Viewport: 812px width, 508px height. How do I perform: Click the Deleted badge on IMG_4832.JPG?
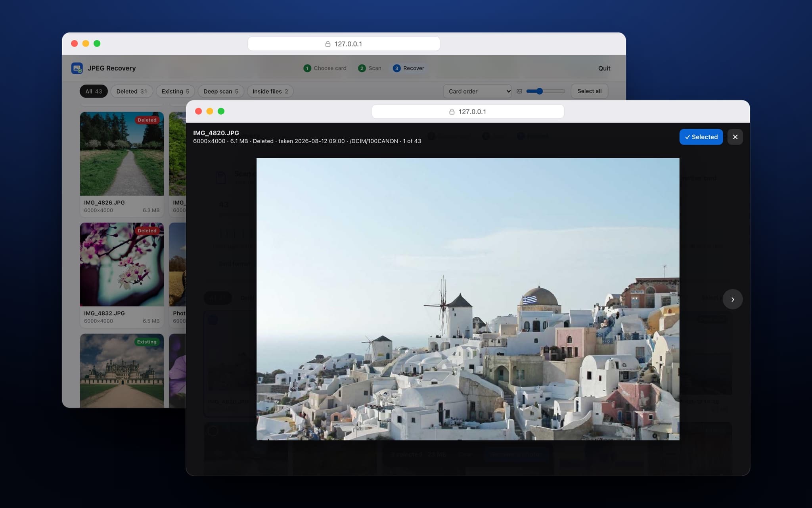[x=147, y=231]
